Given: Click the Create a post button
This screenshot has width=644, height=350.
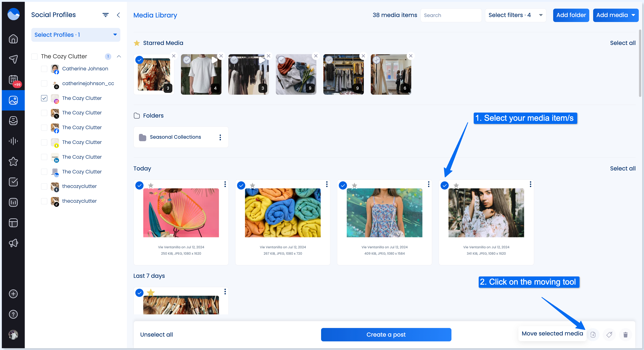Looking at the screenshot, I should pos(386,335).
